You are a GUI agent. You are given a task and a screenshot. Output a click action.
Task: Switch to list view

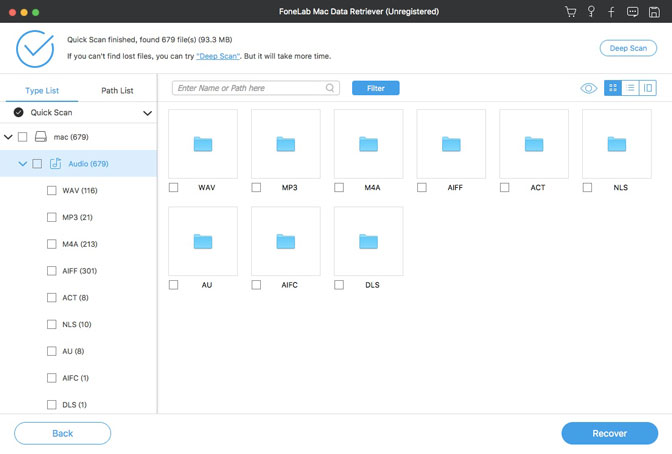pos(630,88)
